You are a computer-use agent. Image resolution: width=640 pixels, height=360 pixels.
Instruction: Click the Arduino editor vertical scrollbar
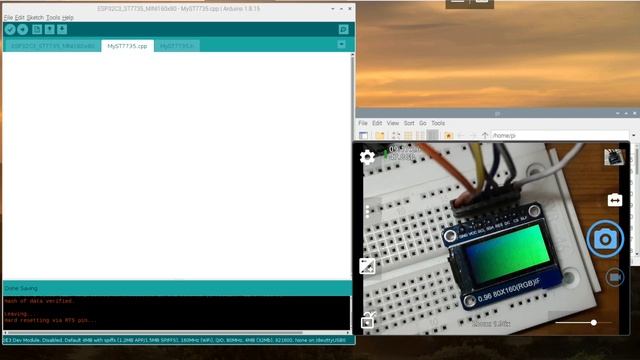pyautogui.click(x=353, y=166)
